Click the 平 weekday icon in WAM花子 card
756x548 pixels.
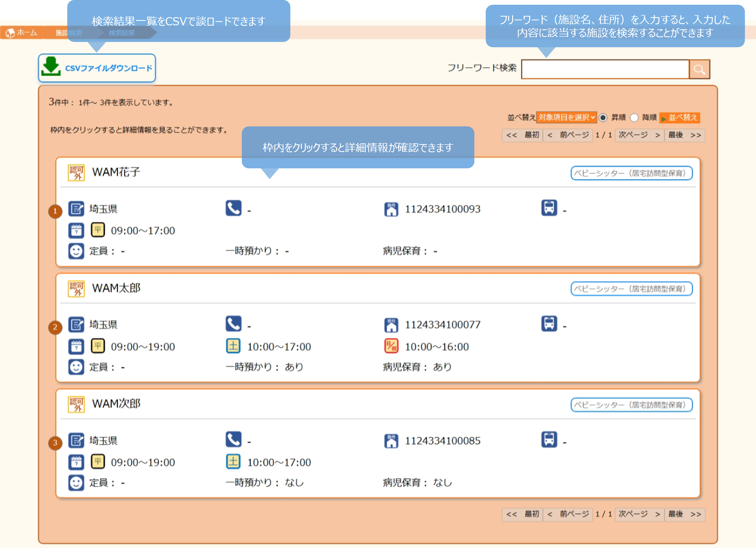[98, 230]
